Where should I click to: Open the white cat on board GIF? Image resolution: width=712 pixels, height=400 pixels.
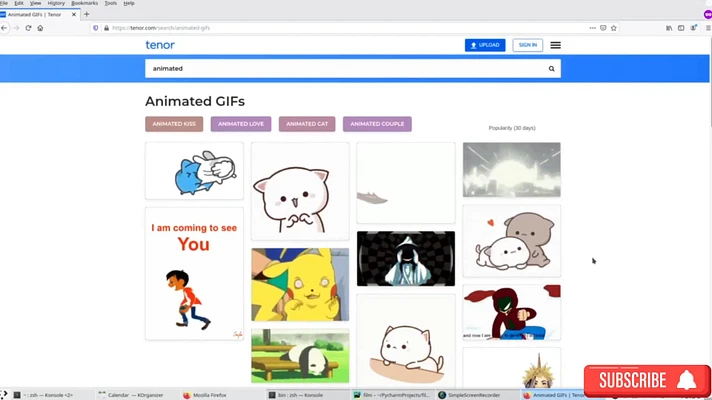405,341
